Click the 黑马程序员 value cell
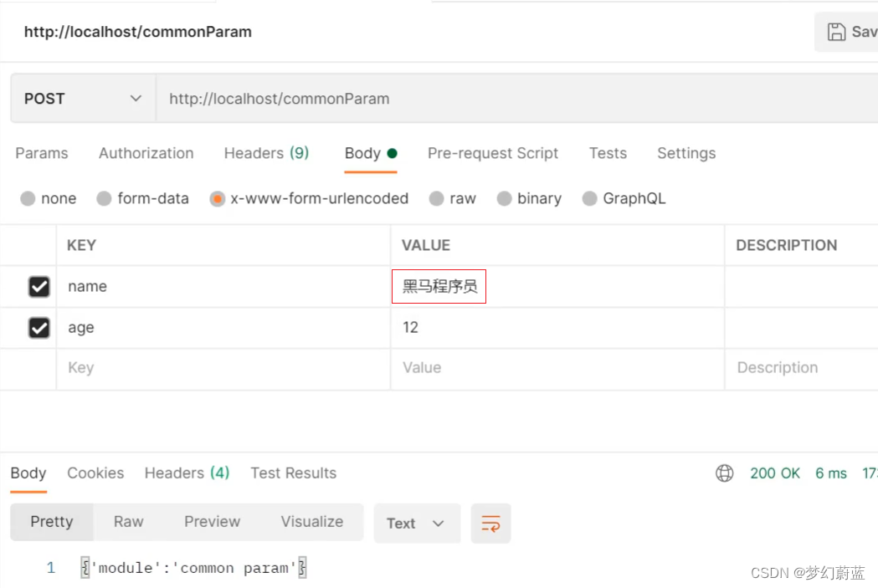 557,286
